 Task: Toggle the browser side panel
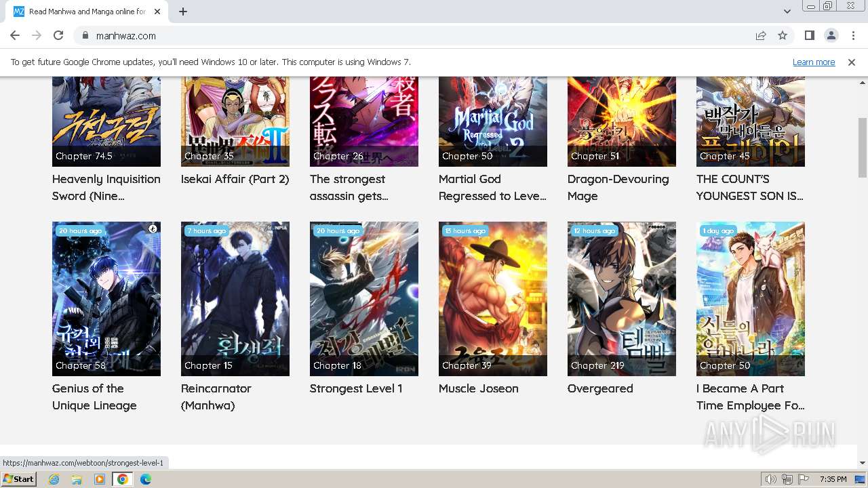[x=809, y=35]
